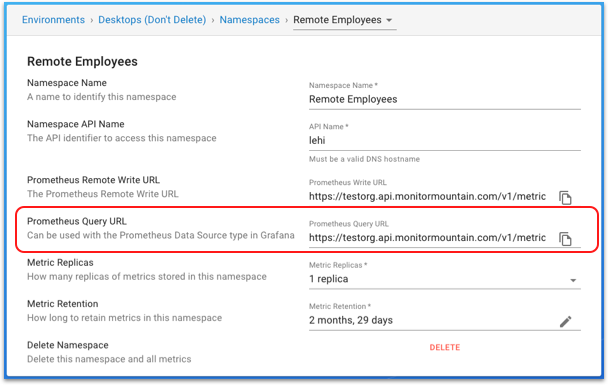Click 'Can be used with the Prometheus Data Source' description
608x385 pixels.
click(x=161, y=235)
